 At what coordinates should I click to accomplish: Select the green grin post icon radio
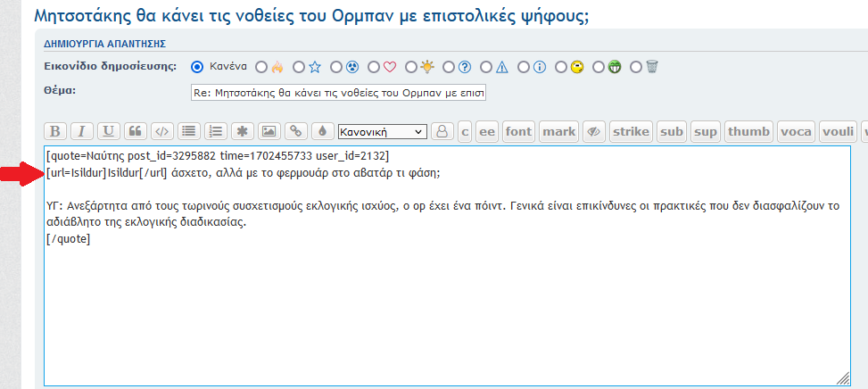[x=599, y=67]
